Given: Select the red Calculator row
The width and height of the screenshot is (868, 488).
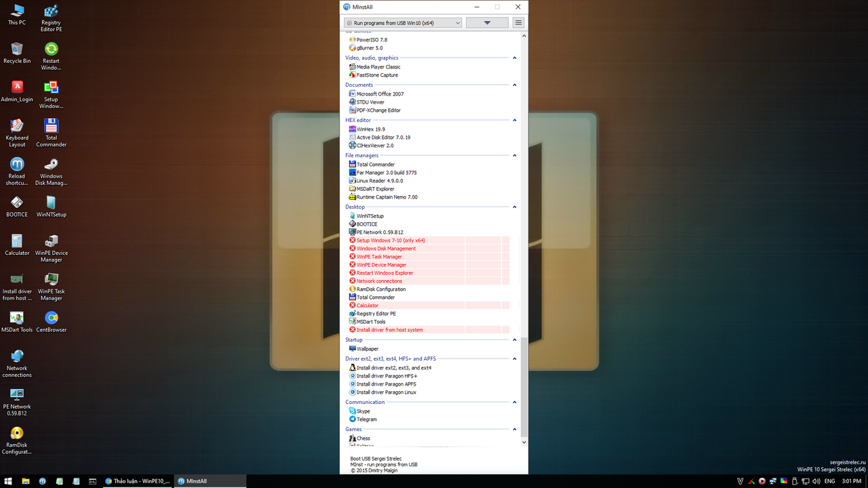Looking at the screenshot, I should pyautogui.click(x=429, y=306).
